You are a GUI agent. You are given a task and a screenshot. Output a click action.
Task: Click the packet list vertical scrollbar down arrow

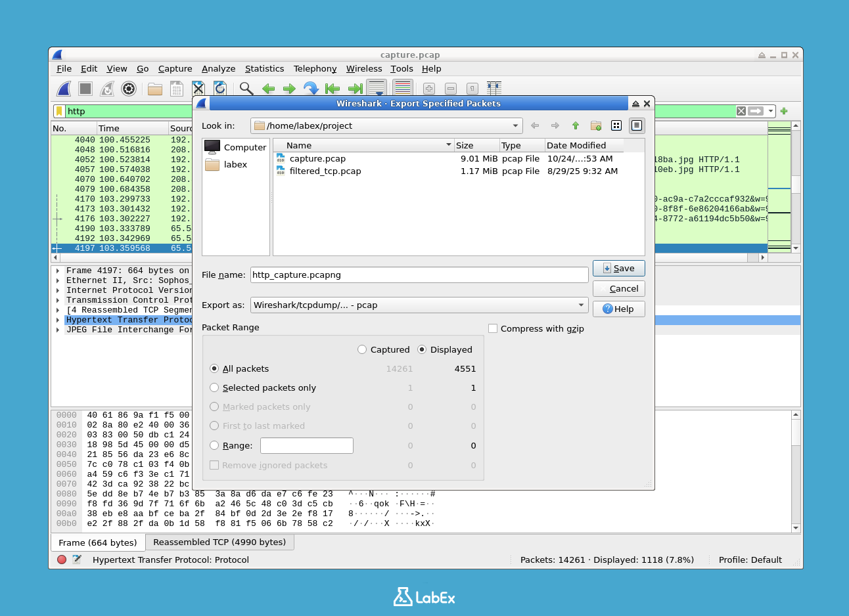[795, 248]
